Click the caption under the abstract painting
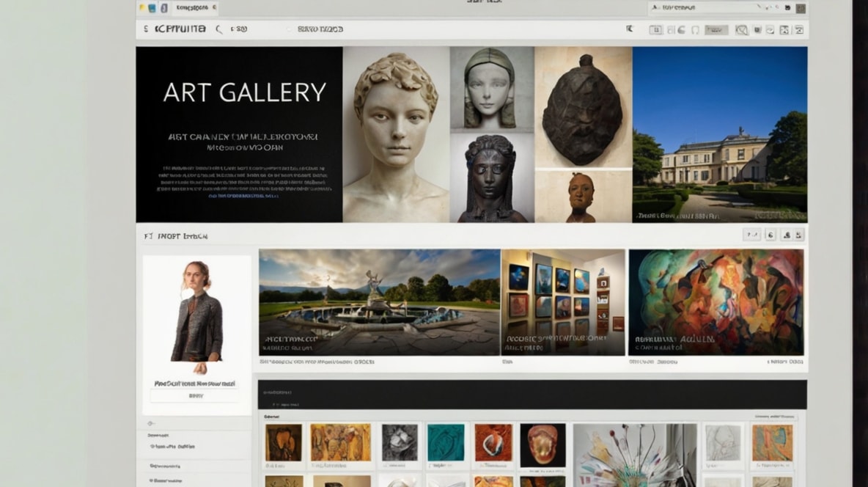 (652, 362)
